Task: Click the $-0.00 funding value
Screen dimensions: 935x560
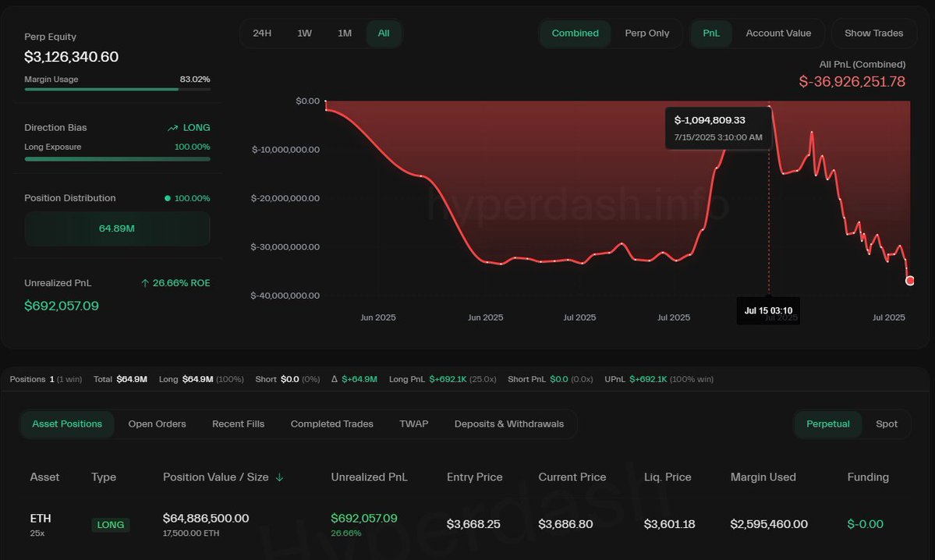Action: coord(866,524)
